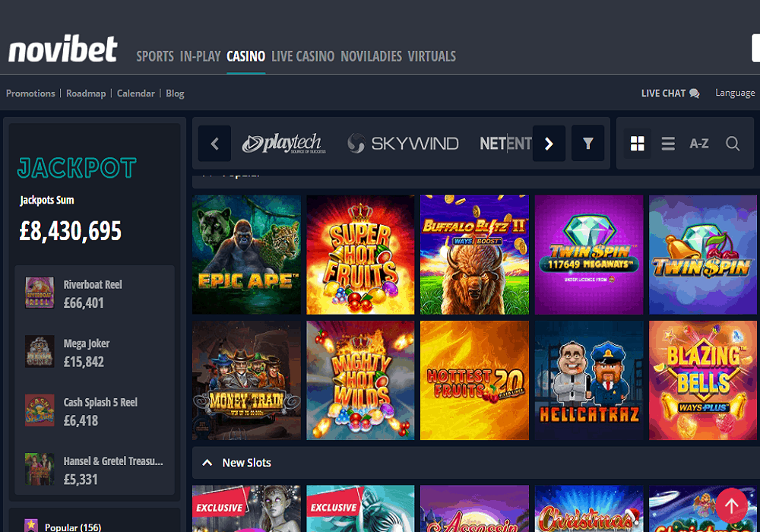This screenshot has height=532, width=760.
Task: Open the Virtuals tab
Action: 432,56
